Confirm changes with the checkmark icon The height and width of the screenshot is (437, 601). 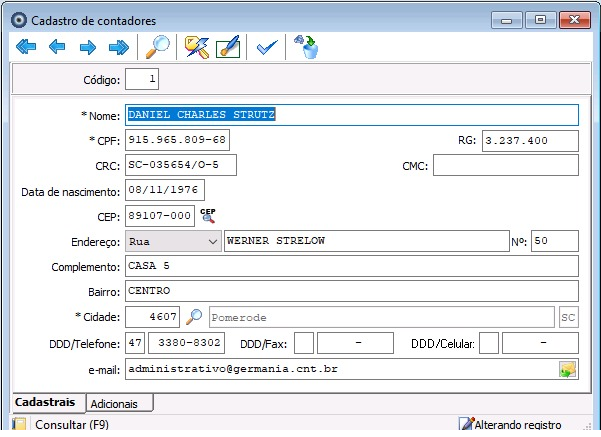265,47
